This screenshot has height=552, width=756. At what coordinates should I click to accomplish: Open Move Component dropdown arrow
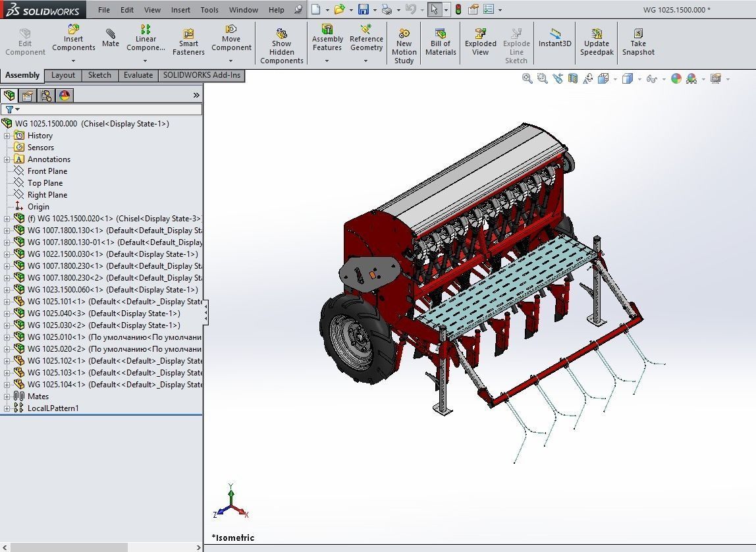231,61
